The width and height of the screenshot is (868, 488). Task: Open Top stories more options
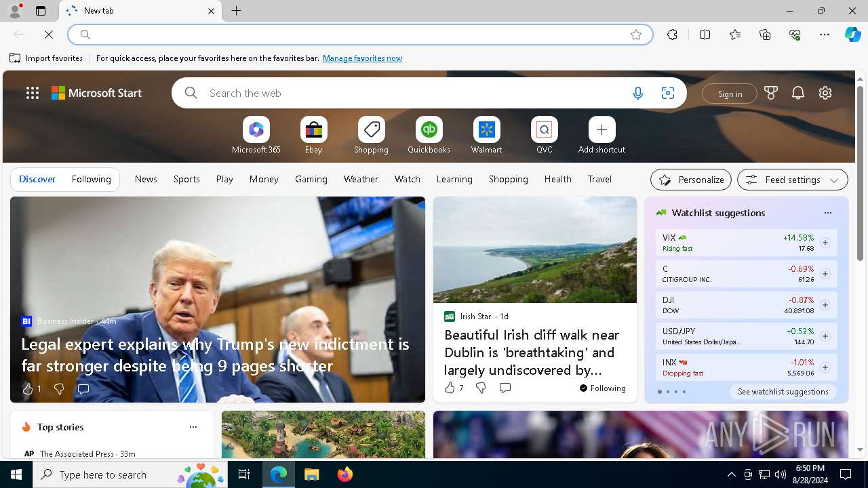(193, 427)
